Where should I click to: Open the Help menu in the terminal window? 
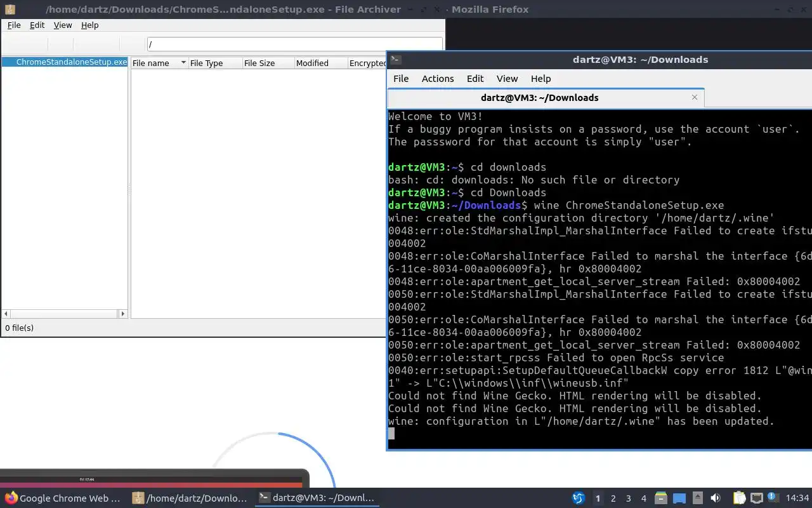pos(540,79)
